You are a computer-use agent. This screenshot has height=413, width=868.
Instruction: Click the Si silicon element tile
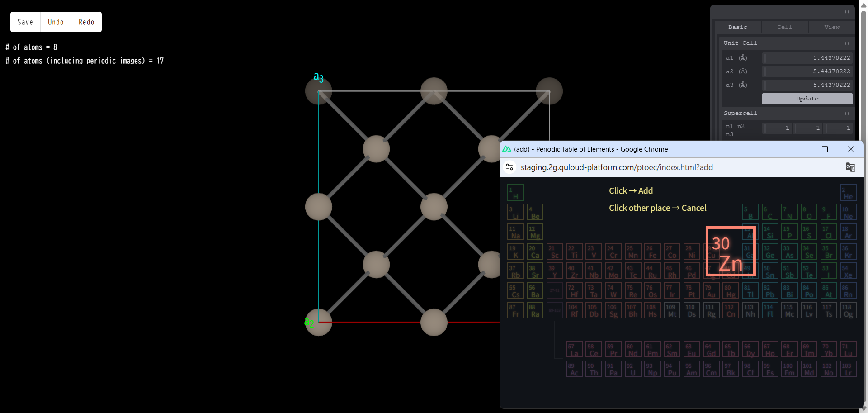point(769,232)
